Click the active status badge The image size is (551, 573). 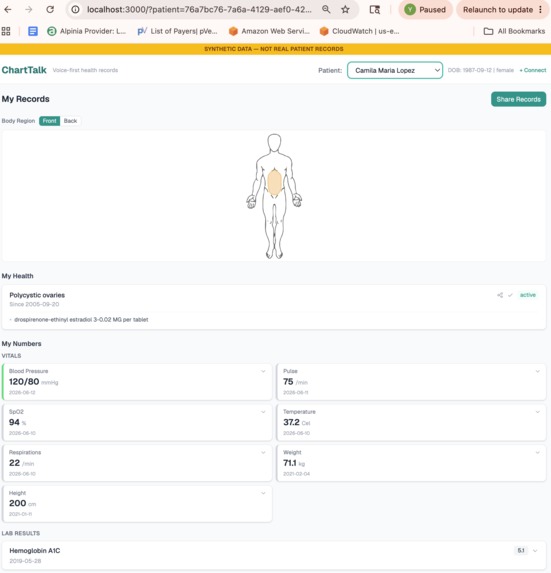point(528,295)
